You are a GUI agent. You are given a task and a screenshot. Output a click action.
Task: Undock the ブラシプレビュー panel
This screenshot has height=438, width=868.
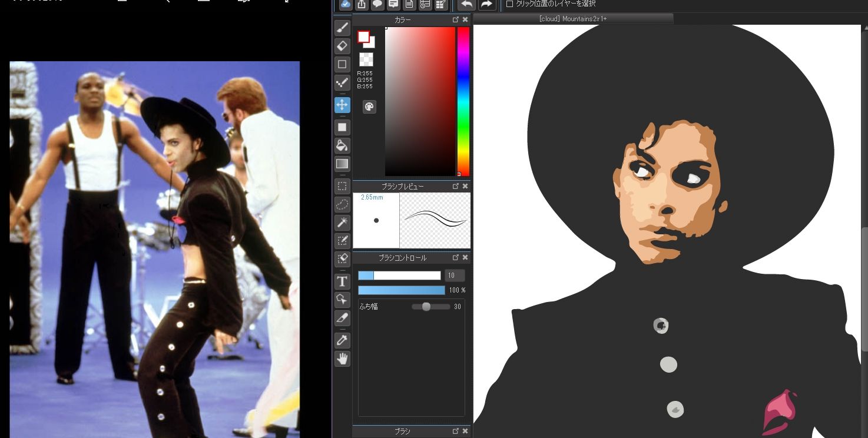click(x=456, y=186)
